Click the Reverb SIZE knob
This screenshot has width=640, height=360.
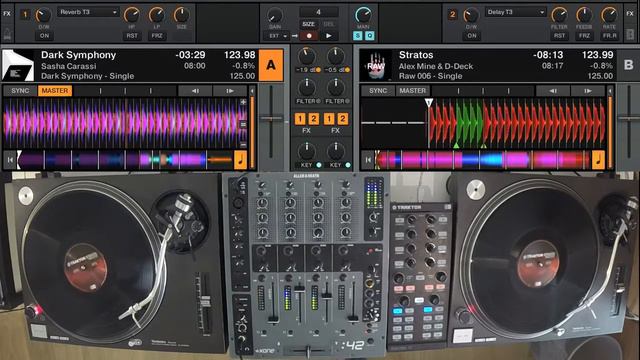[182, 15]
